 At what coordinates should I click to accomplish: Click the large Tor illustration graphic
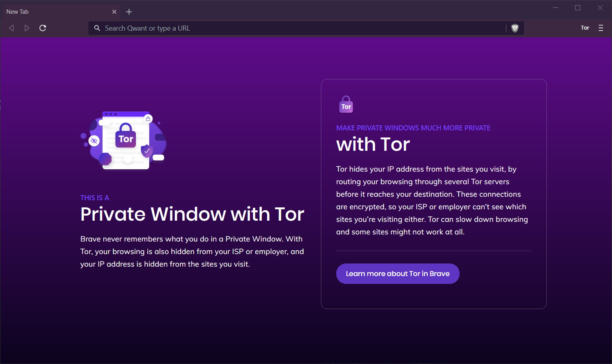click(x=124, y=140)
